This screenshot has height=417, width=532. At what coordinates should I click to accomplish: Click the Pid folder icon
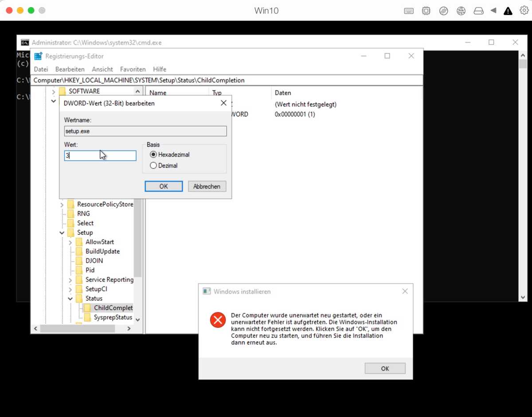point(79,270)
